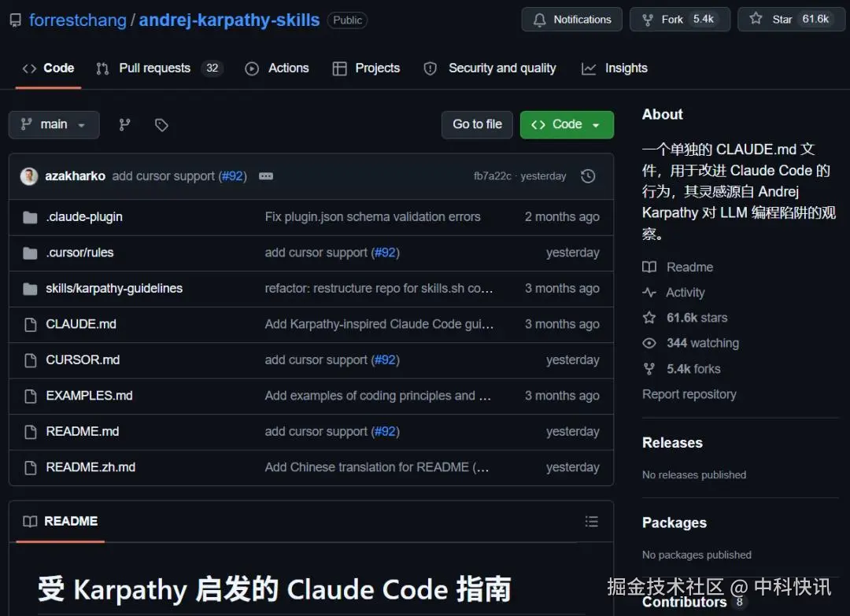Open the main branch dropdown
This screenshot has height=616, width=850.
[x=54, y=124]
